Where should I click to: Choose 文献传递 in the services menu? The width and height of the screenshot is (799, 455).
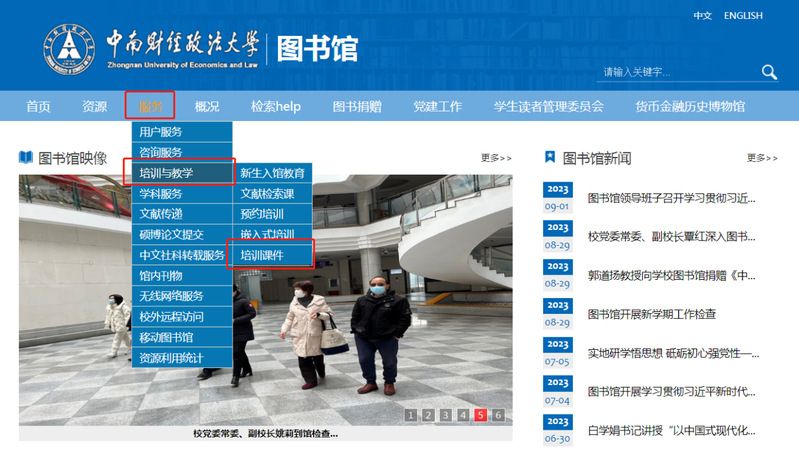pos(161,214)
